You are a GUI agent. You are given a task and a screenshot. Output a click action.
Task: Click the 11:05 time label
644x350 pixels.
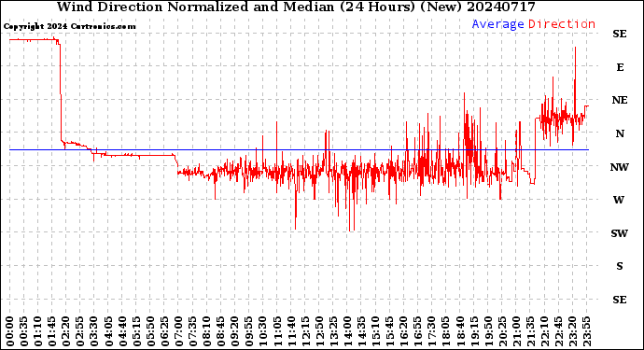277,332
